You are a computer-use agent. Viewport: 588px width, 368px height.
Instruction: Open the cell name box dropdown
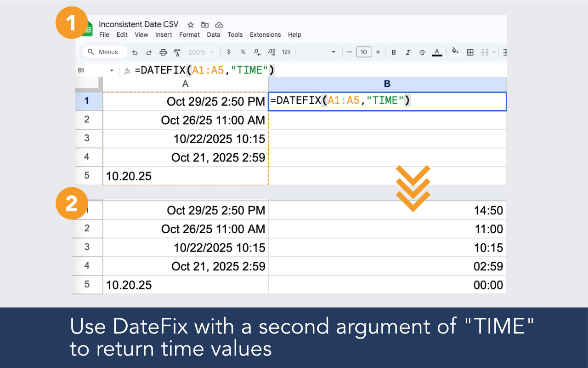tap(112, 70)
